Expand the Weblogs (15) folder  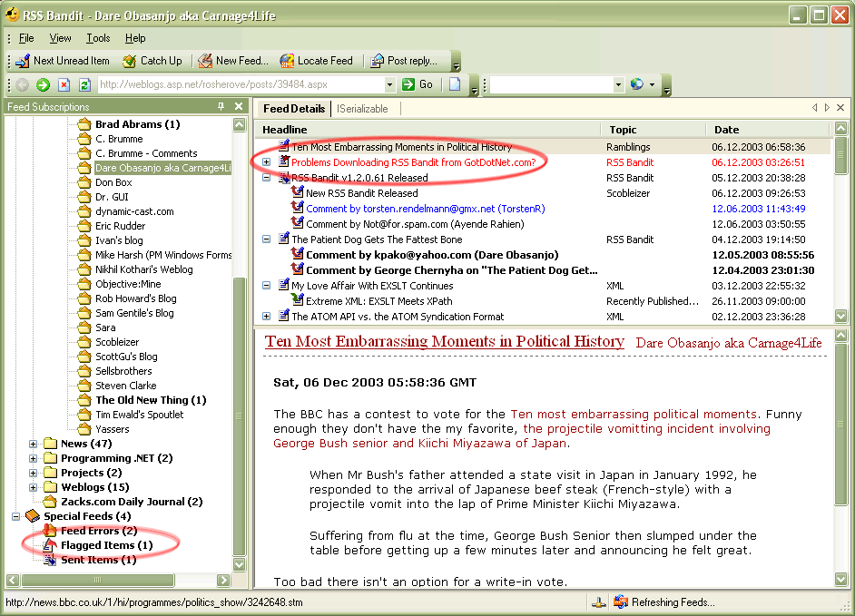[x=33, y=487]
